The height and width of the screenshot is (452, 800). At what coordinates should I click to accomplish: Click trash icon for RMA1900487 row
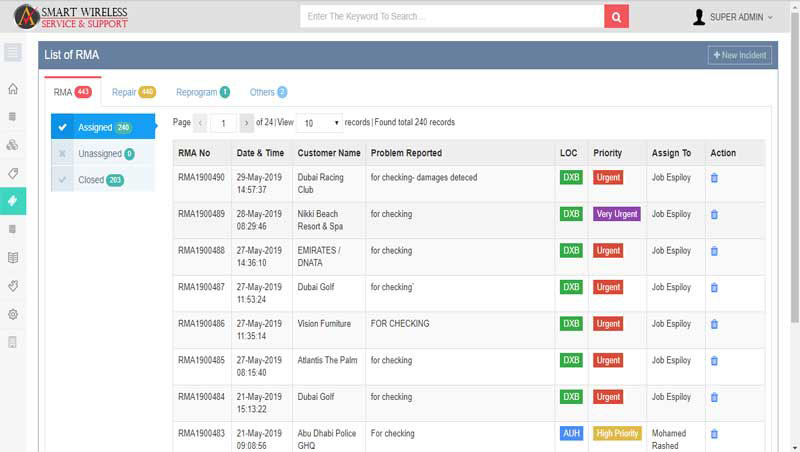714,288
